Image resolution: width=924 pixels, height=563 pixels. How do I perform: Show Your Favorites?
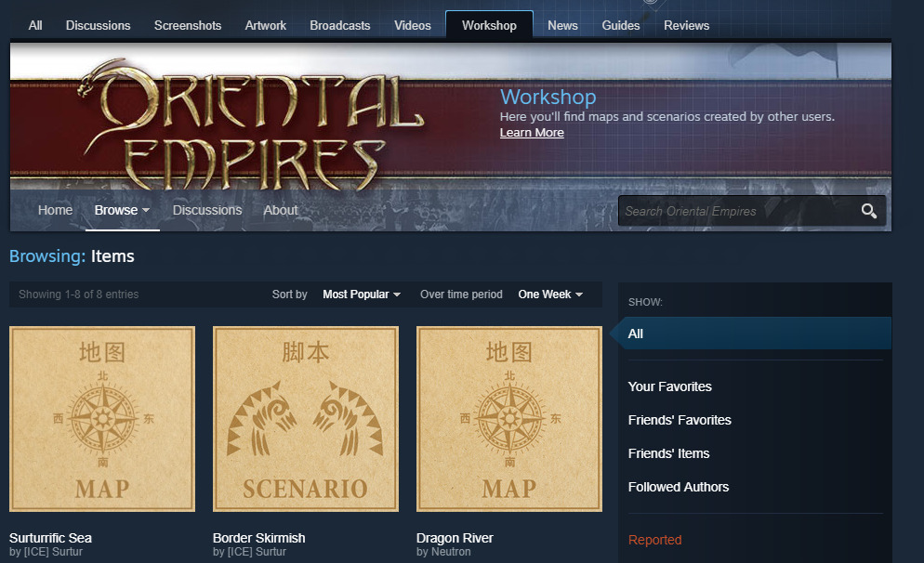tap(670, 386)
